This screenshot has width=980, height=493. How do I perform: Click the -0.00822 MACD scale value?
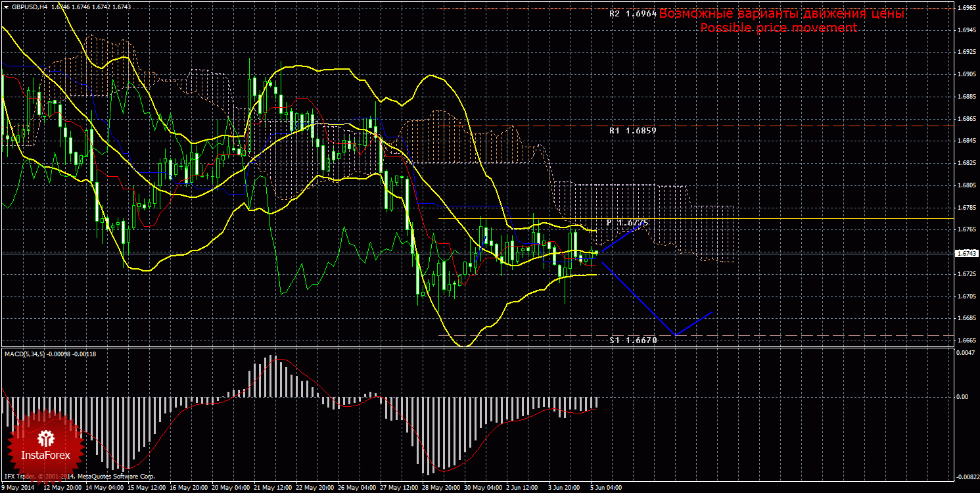point(966,477)
